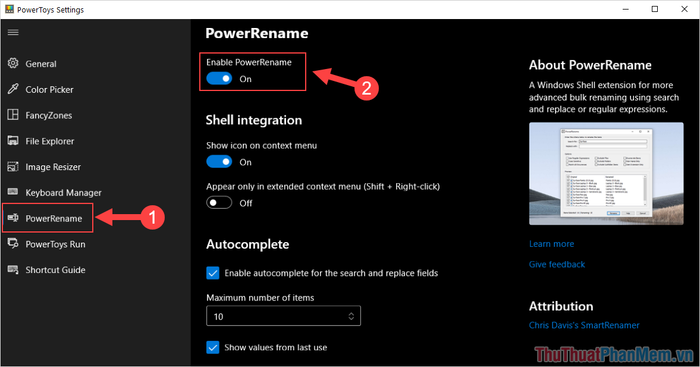This screenshot has width=700, height=367.
Task: Open the hamburger navigation menu
Action: 13,32
